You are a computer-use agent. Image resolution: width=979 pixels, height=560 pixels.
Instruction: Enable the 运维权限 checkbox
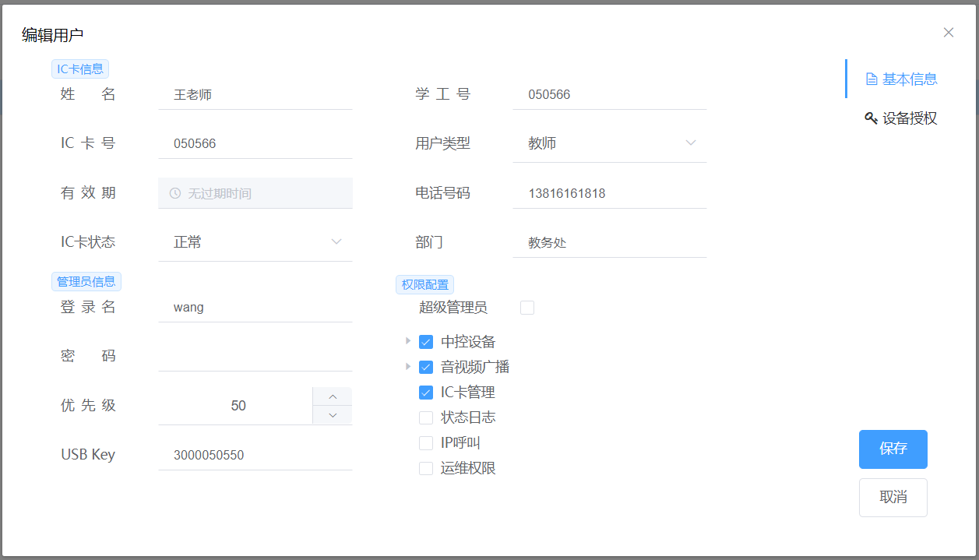coord(426,468)
